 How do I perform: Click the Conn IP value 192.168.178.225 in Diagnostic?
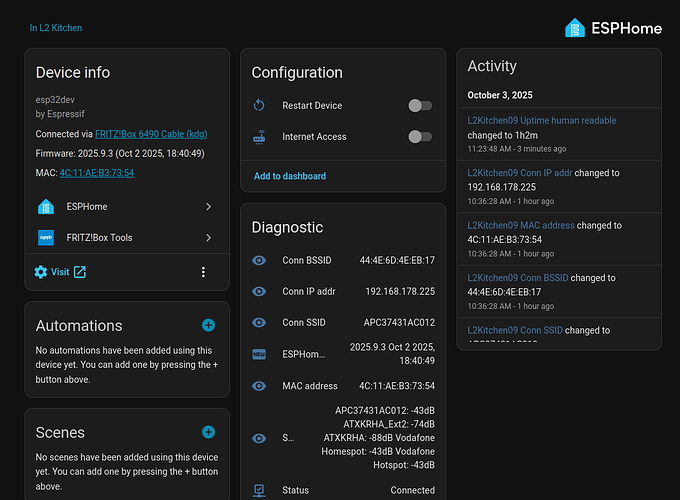400,291
